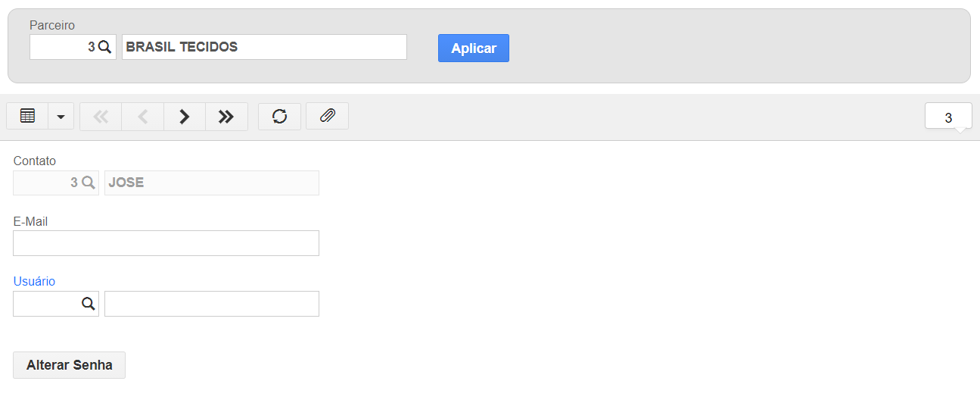Click the Usuário label link
Image resolution: width=980 pixels, height=403 pixels.
click(x=34, y=281)
